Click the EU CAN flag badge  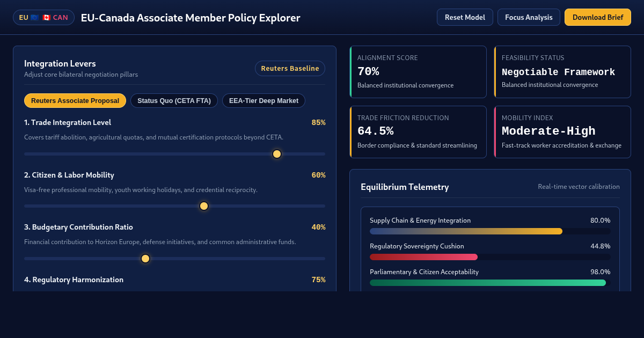(x=43, y=17)
